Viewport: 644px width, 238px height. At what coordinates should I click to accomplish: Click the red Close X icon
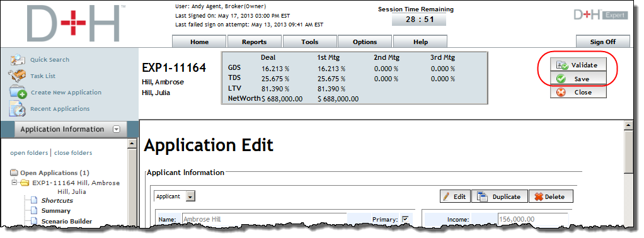[x=561, y=93]
